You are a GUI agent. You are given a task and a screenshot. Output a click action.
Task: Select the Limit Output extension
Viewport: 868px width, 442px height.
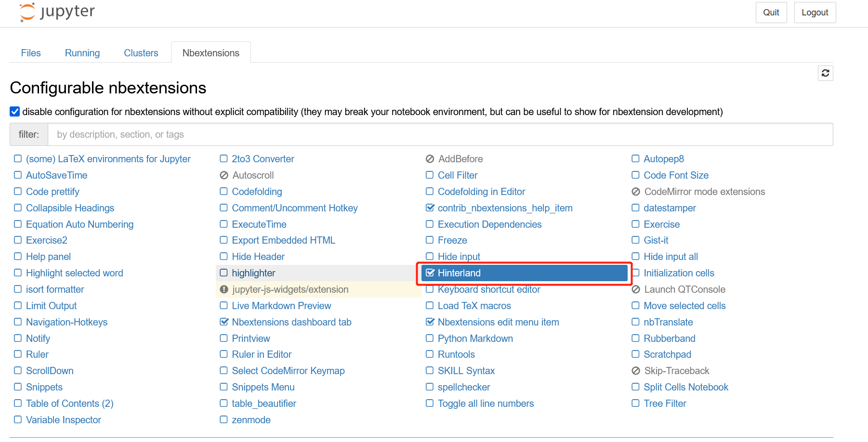point(52,306)
